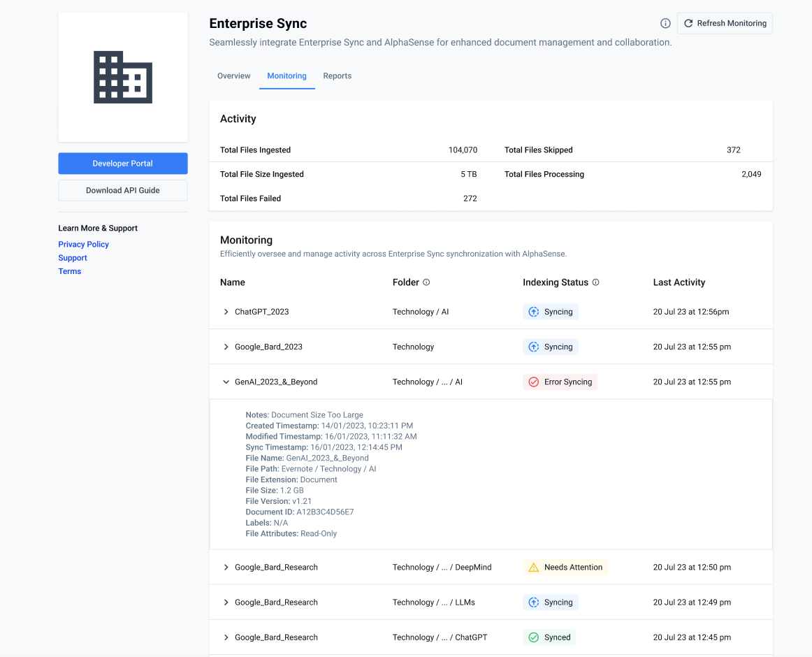Click the Name column header
The image size is (812, 657).
233,282
